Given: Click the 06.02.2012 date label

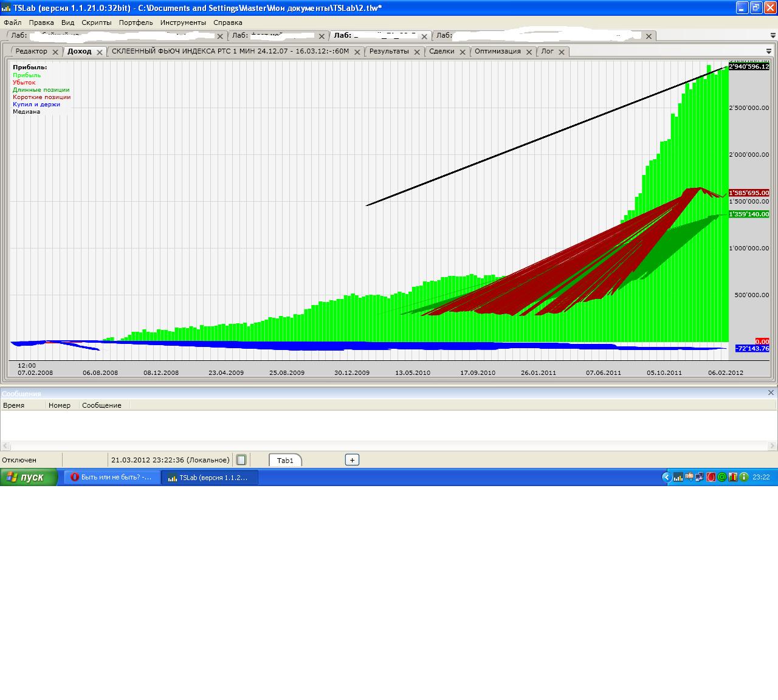Looking at the screenshot, I should [726, 372].
